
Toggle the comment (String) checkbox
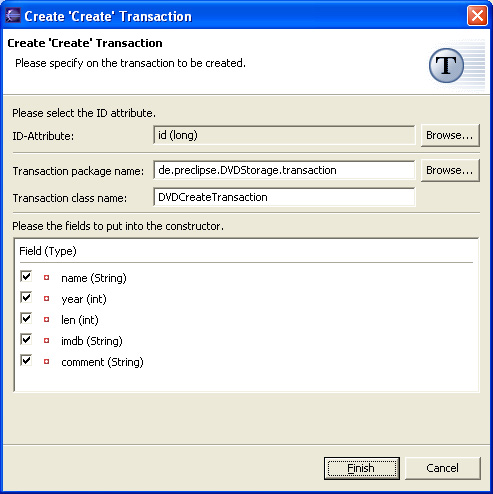[26, 360]
